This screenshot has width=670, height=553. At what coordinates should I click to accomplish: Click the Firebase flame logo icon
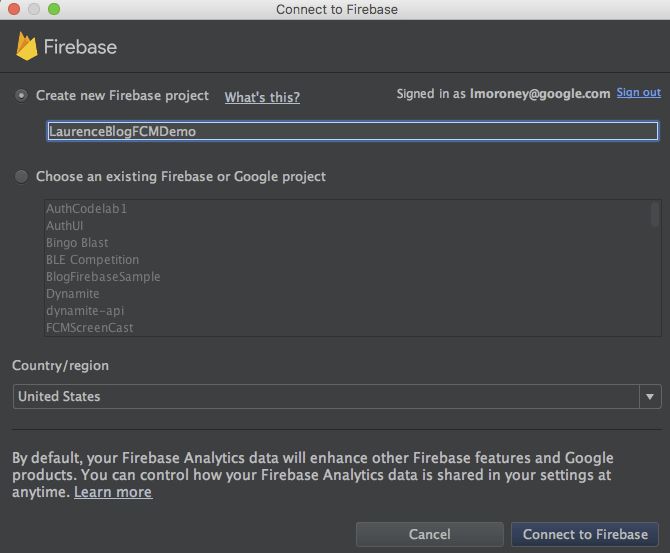(27, 46)
